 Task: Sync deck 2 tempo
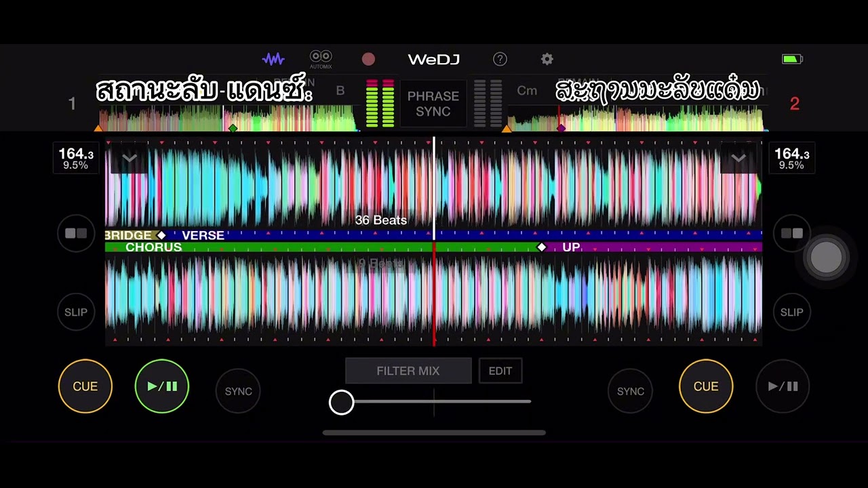pyautogui.click(x=630, y=391)
